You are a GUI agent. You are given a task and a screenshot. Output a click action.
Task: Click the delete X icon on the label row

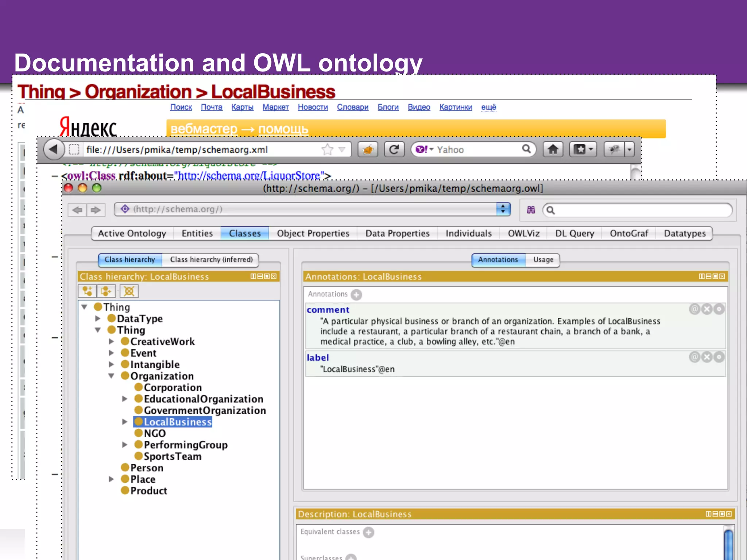point(707,357)
